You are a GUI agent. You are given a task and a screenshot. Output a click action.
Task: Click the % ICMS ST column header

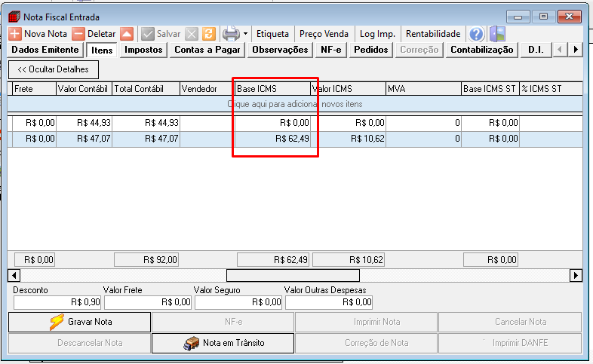551,89
